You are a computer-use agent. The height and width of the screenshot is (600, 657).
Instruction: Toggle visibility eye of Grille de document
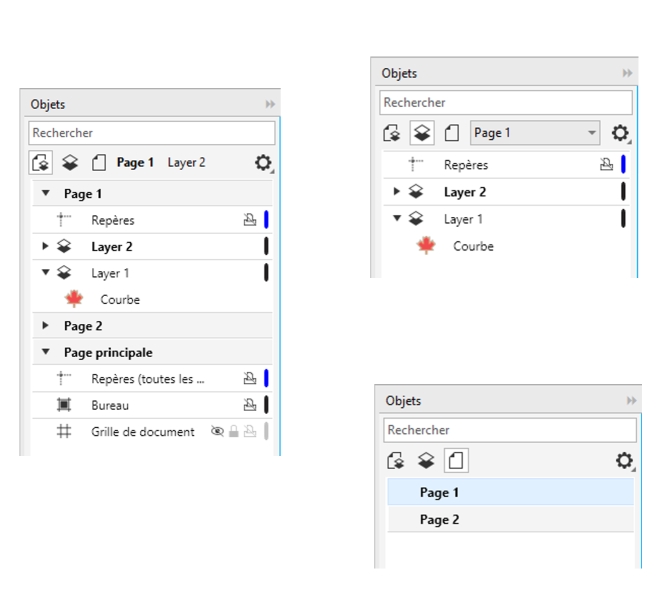(217, 432)
